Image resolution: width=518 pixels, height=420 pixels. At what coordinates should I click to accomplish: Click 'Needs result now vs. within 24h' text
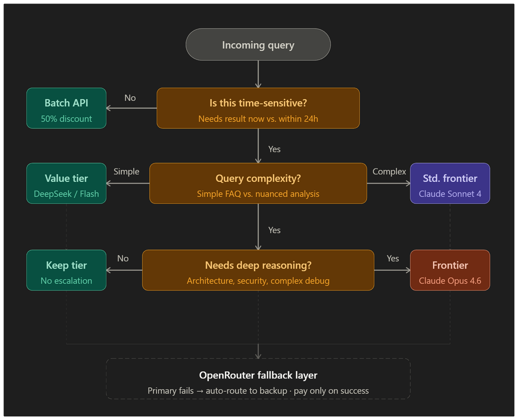tap(258, 119)
